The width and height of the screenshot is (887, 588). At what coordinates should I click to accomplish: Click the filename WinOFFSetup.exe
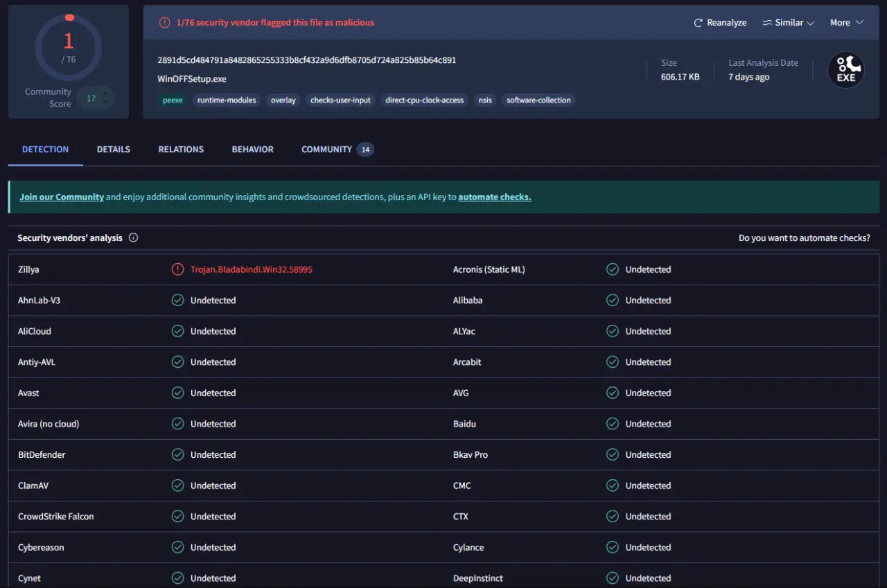click(192, 79)
